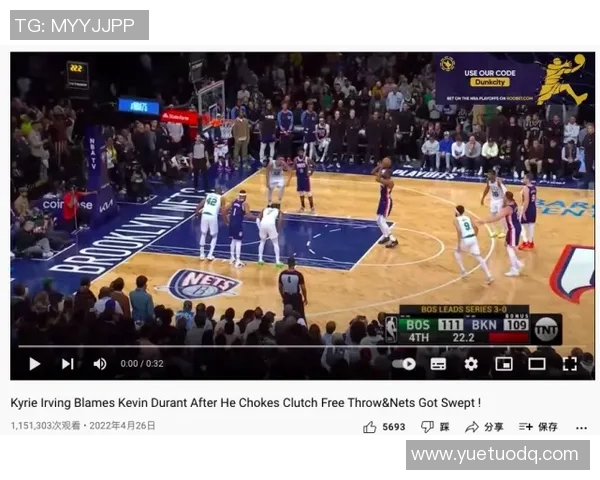This screenshot has width=600, height=480.
Task: Skip to the next video
Action: (67, 364)
